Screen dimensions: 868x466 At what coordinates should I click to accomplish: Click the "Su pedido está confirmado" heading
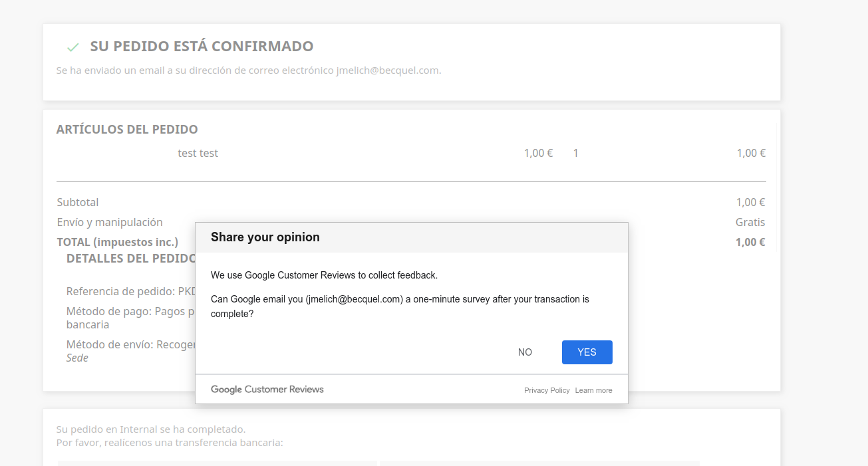point(202,47)
